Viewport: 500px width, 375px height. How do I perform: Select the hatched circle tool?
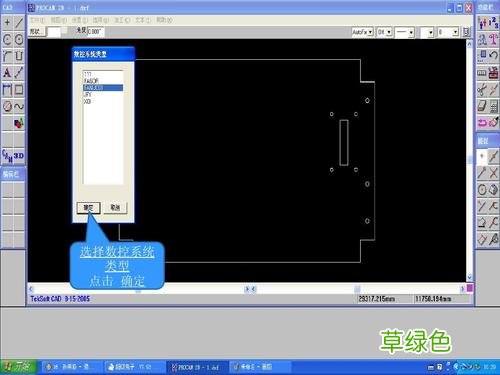7,106
